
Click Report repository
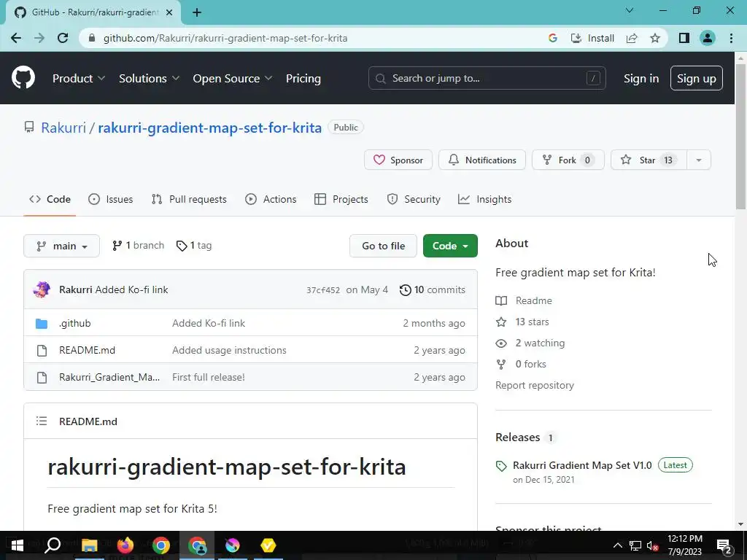(535, 385)
